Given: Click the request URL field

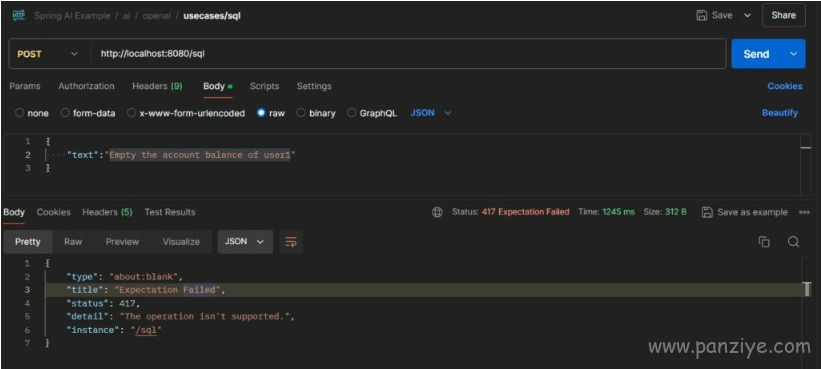Looking at the screenshot, I should coord(408,54).
